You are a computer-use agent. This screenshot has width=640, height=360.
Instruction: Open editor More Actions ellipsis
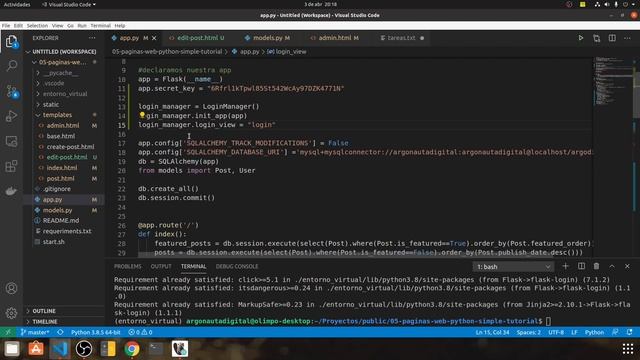point(627,38)
